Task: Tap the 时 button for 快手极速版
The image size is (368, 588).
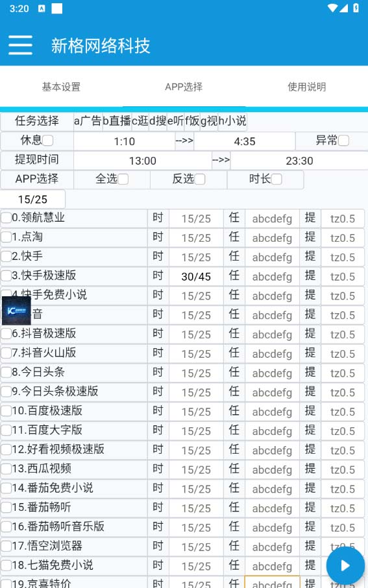Action: pyautogui.click(x=158, y=276)
